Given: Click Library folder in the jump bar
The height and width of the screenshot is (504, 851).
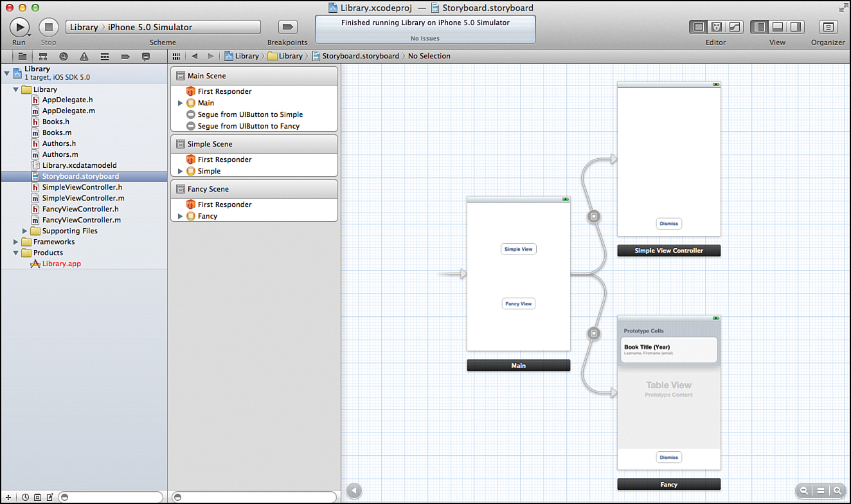Looking at the screenshot, I should pos(285,56).
